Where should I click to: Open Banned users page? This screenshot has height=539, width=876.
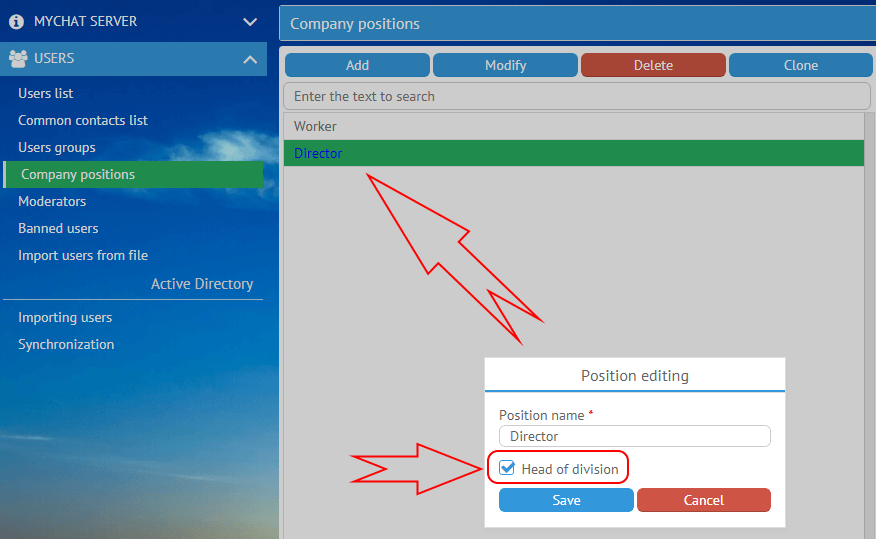click(x=58, y=228)
